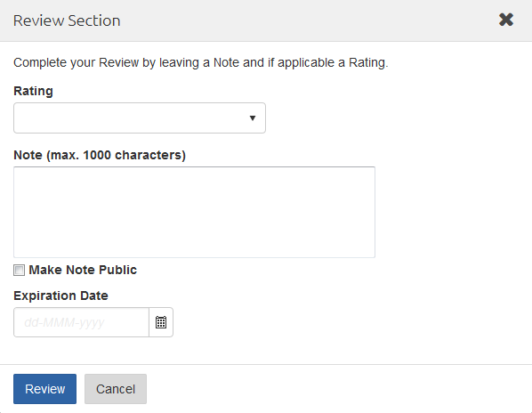Screen dimensions: 532x413
Task: Cancel the review dialog
Action: [x=116, y=389]
